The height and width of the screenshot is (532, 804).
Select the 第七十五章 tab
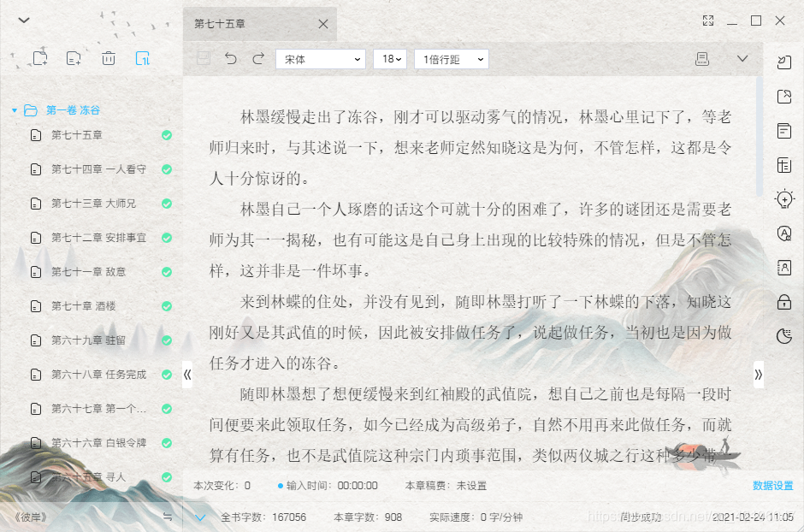pyautogui.click(x=260, y=24)
